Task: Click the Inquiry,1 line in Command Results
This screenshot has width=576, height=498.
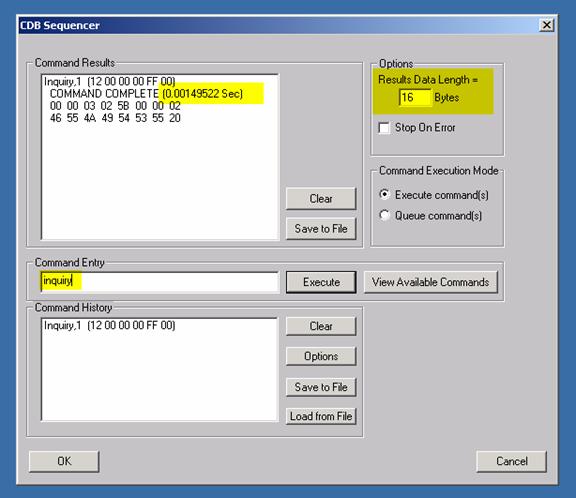Action: point(109,81)
